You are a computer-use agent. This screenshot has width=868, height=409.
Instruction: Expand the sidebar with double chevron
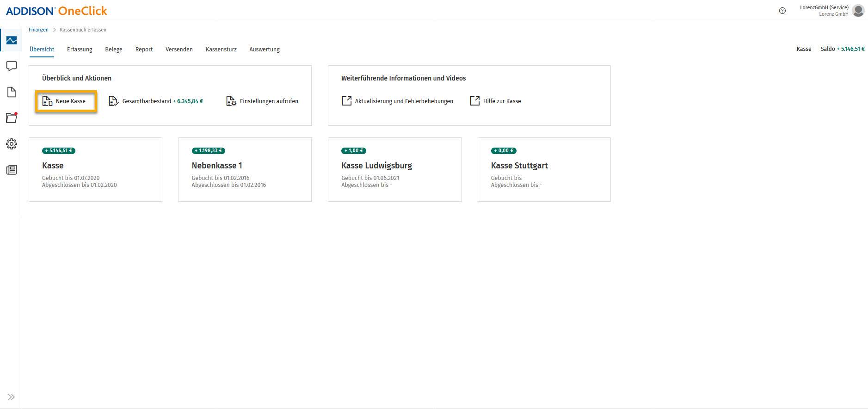click(12, 397)
